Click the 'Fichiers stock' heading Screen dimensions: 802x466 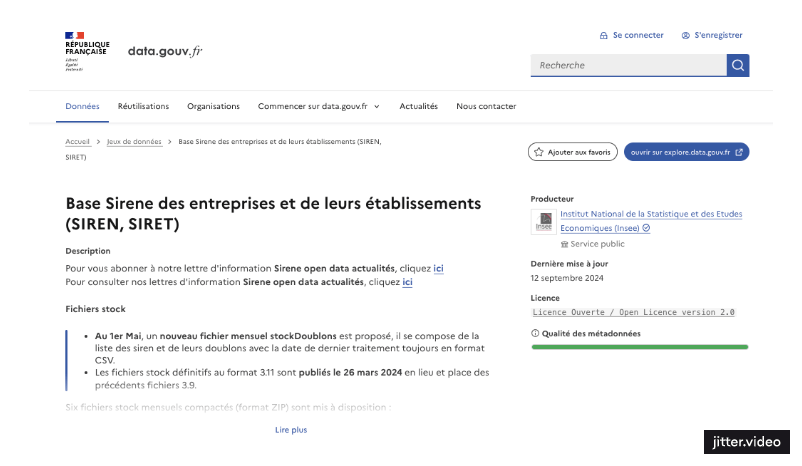95,309
